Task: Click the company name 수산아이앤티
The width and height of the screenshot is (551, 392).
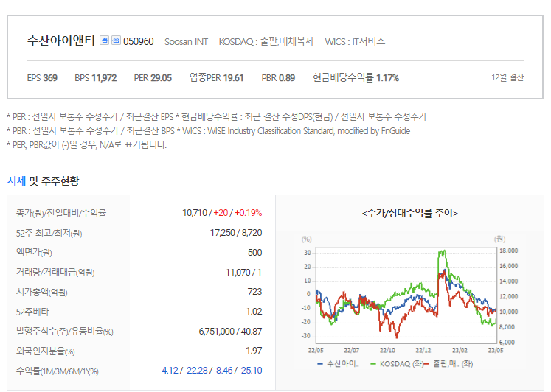Action: 61,41
